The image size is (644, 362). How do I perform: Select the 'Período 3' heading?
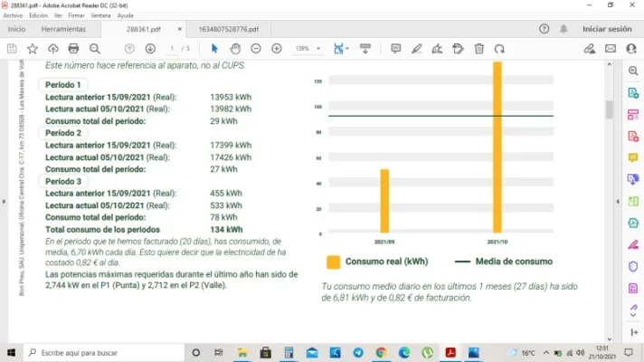pos(62,181)
